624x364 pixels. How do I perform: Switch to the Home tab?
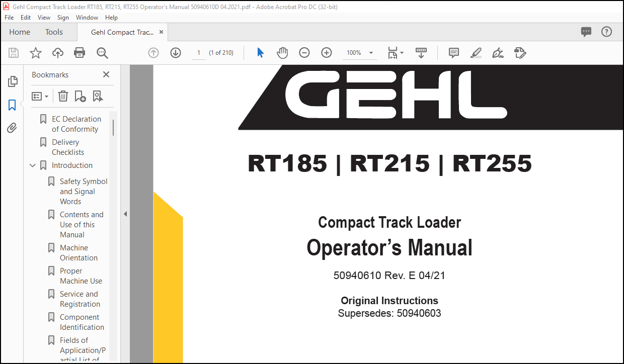[20, 32]
